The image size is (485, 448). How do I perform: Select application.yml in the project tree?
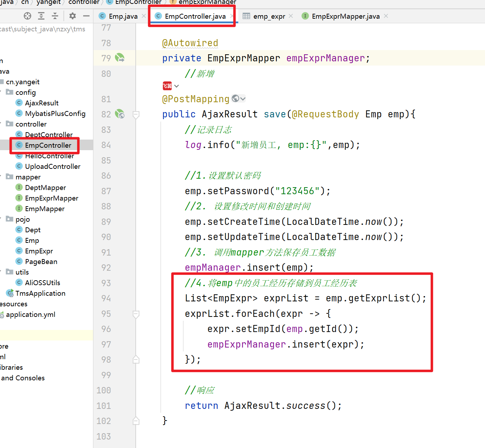click(x=30, y=314)
